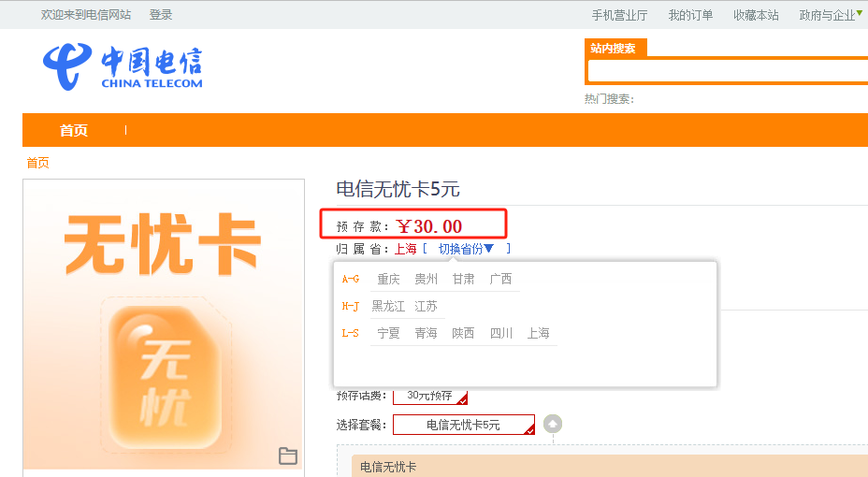Choose 江苏 province

coord(426,306)
